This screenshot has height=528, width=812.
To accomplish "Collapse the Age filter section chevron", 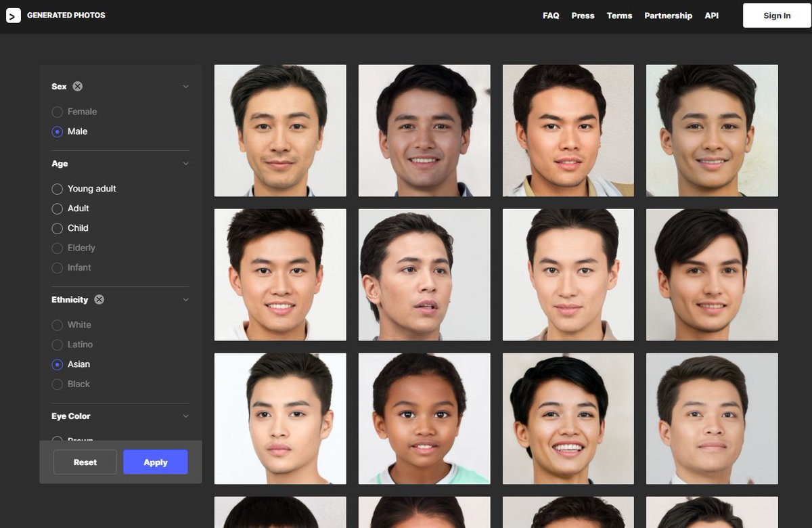I will pyautogui.click(x=185, y=164).
